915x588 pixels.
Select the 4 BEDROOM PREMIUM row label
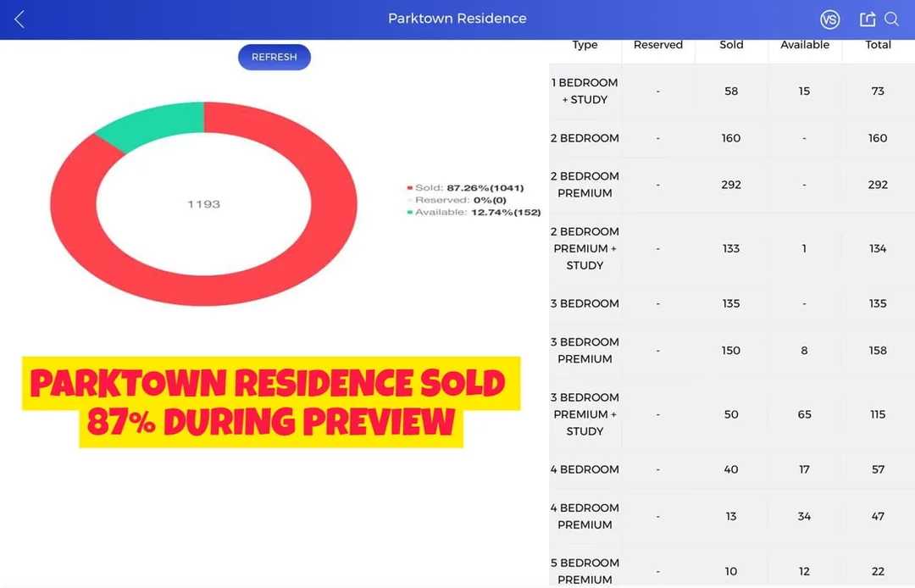[x=585, y=516]
